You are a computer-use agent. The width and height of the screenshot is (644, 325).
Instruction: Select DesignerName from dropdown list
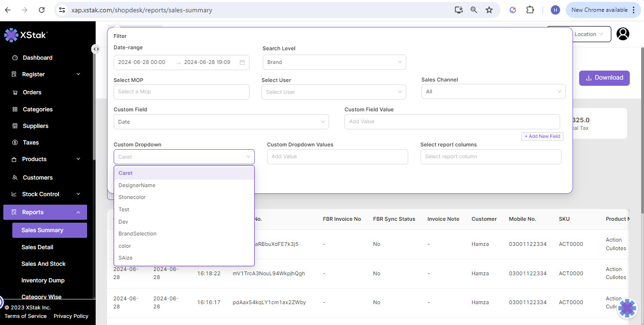(x=137, y=185)
